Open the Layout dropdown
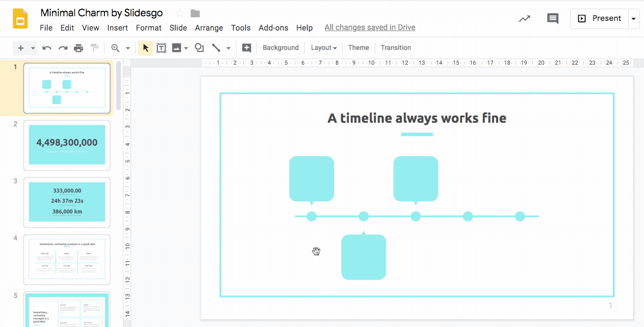The height and width of the screenshot is (327, 644). [x=324, y=48]
